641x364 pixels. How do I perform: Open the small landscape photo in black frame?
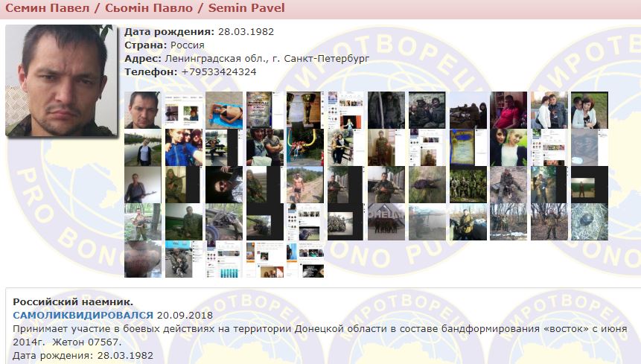coord(590,185)
